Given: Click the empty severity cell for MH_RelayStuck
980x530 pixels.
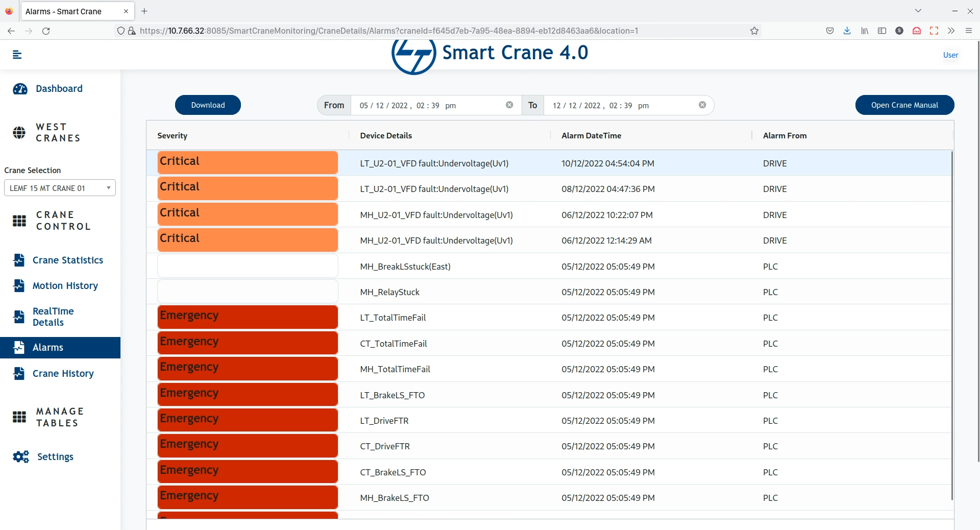Looking at the screenshot, I should click(x=248, y=292).
